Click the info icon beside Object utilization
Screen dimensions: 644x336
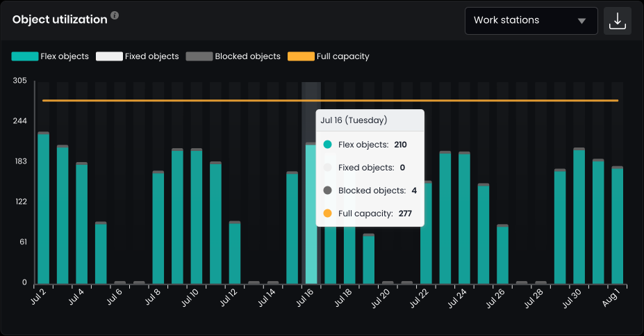click(x=115, y=16)
